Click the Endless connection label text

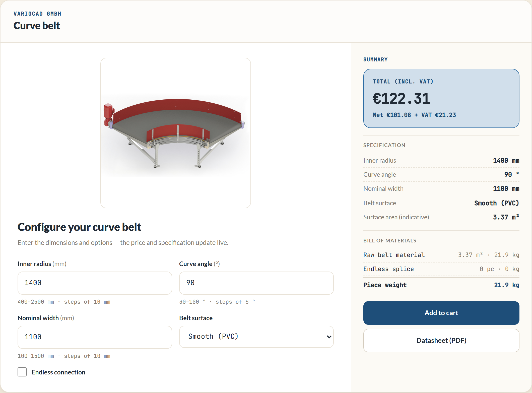[58, 372]
